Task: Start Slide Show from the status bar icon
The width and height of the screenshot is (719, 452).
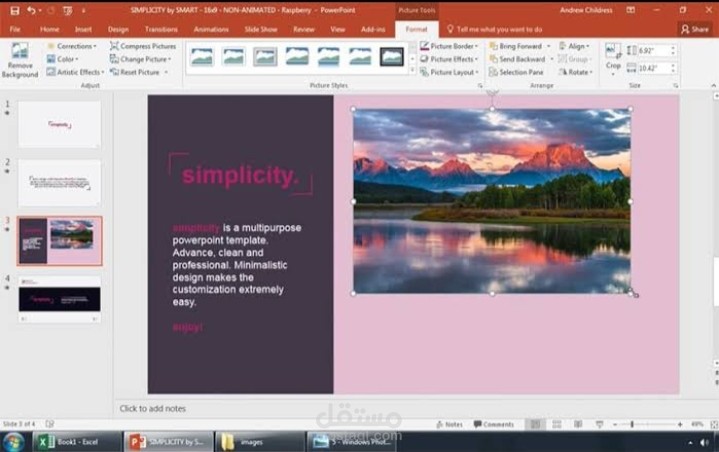Action: tap(599, 424)
